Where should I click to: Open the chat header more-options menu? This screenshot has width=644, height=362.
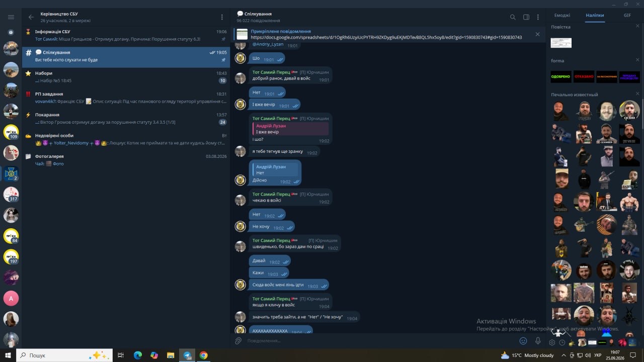(x=538, y=17)
